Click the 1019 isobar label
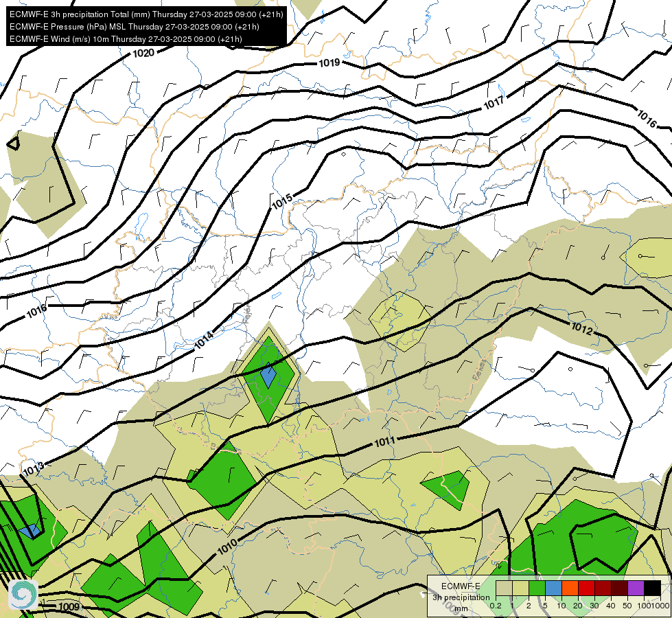Image resolution: width=672 pixels, height=618 pixels. click(x=329, y=63)
